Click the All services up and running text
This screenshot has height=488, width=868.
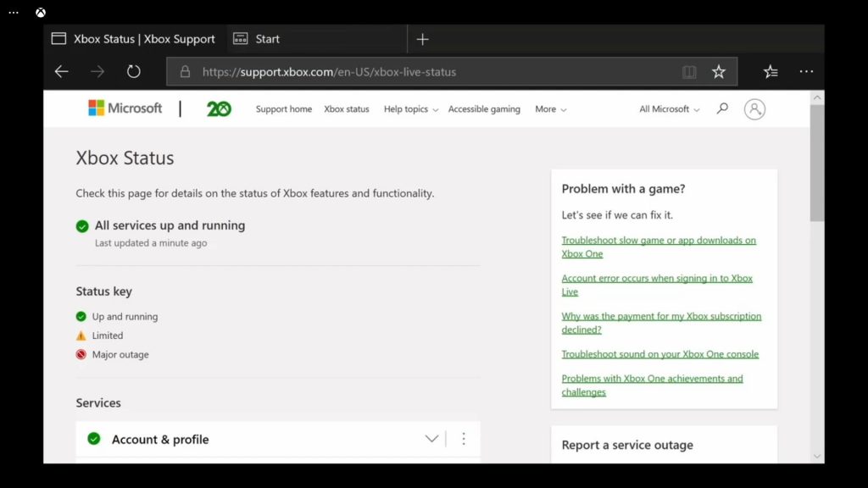170,225
